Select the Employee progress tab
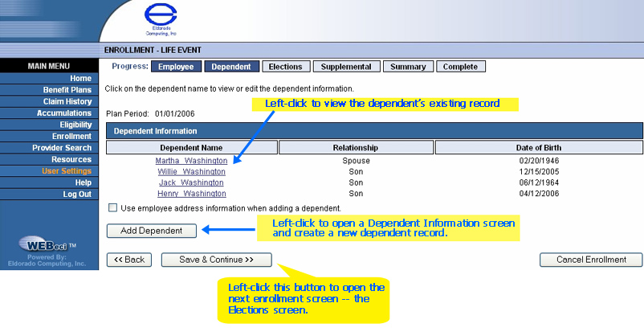Screen dimensions: 644x332 tap(176, 67)
